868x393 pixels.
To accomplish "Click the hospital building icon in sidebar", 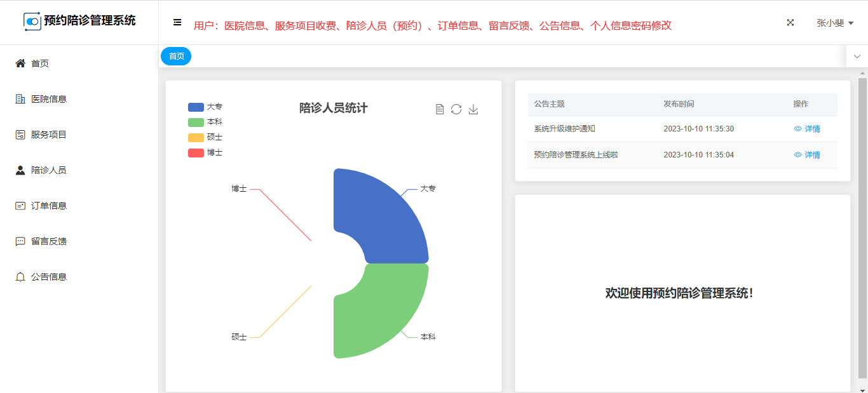I will [x=20, y=99].
